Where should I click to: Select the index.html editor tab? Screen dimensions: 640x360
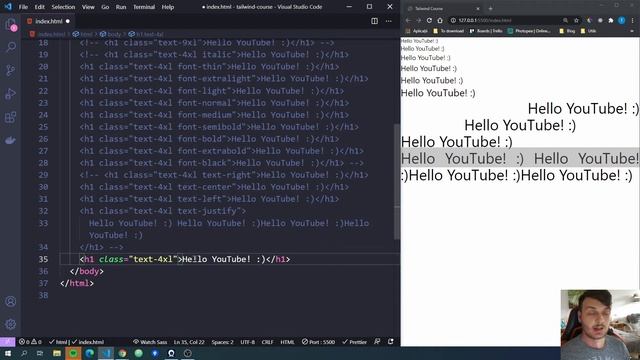coord(48,21)
